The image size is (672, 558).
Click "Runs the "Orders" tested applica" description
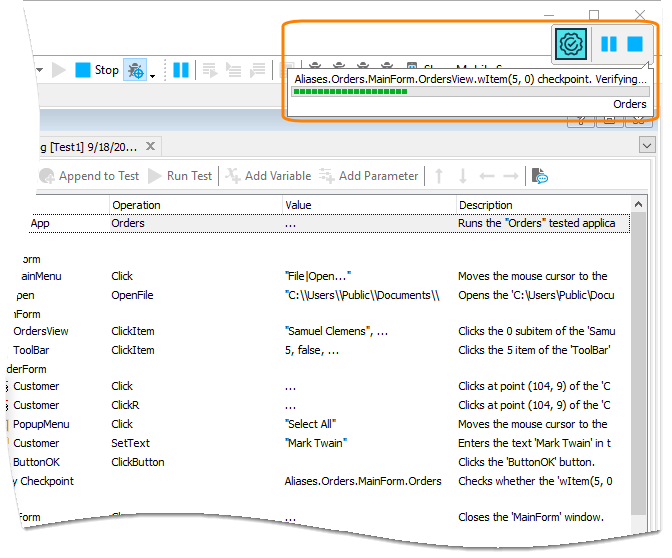click(x=537, y=223)
